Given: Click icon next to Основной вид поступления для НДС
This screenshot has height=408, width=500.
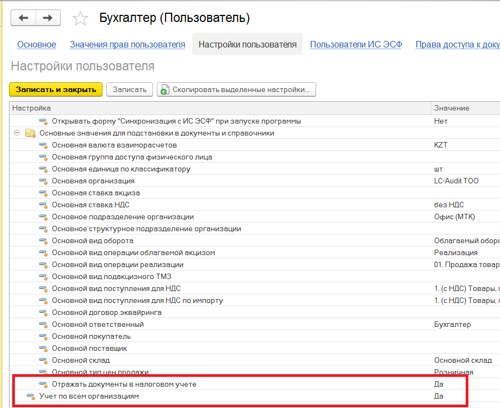Looking at the screenshot, I should pyautogui.click(x=43, y=289).
